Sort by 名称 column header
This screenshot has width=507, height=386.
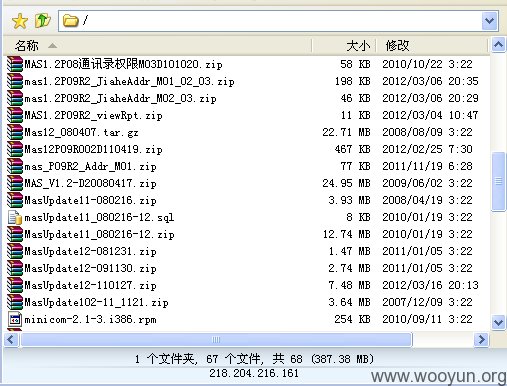click(27, 46)
